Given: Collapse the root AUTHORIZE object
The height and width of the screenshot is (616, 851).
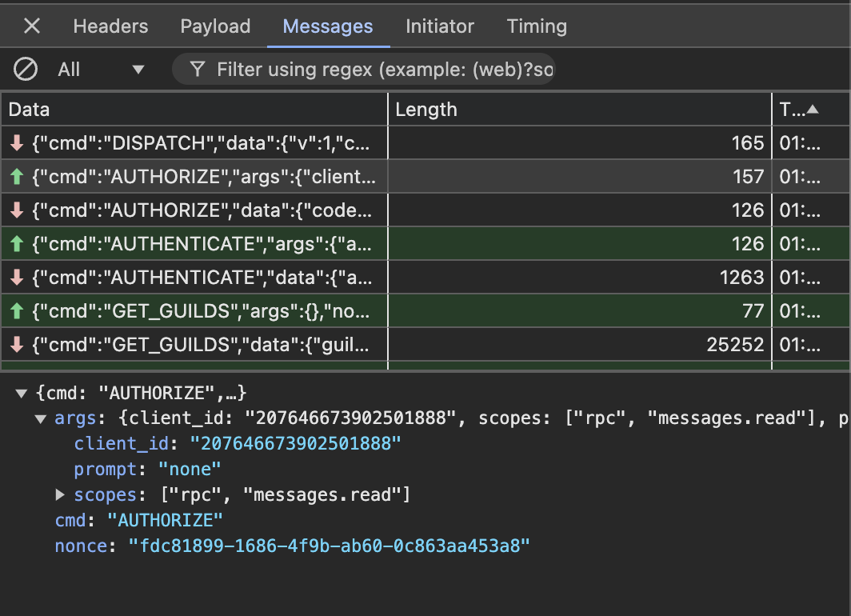Looking at the screenshot, I should point(22,393).
